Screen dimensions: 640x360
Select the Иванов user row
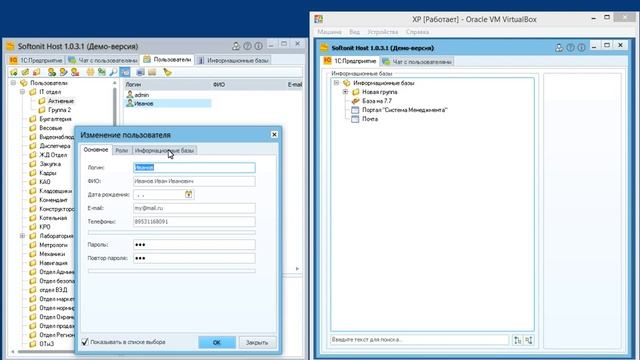tap(168, 104)
